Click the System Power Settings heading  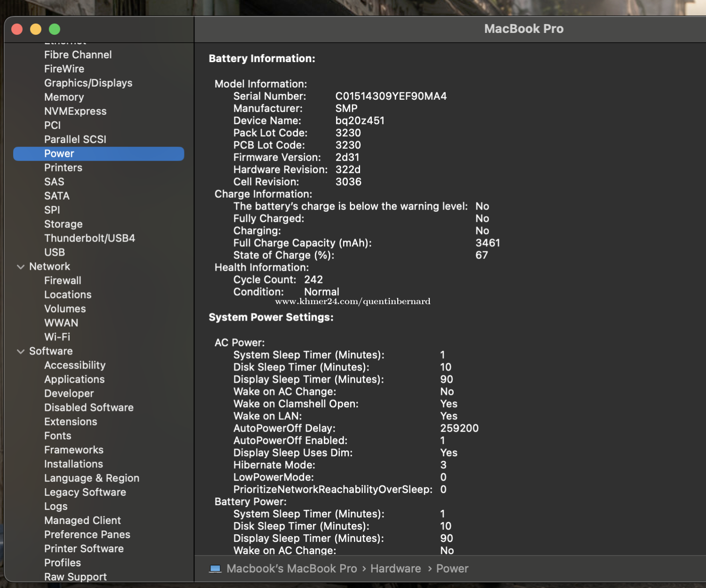point(271,317)
